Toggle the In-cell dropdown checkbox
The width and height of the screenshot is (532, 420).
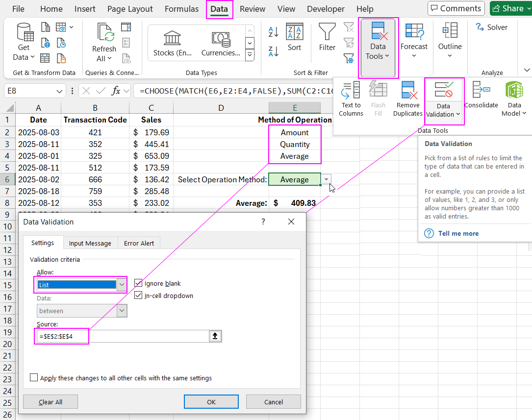[138, 296]
